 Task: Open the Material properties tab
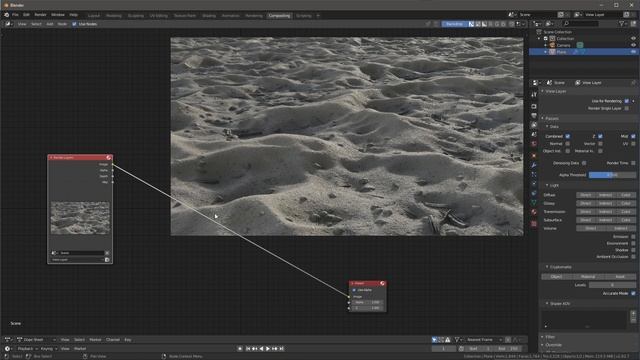(x=534, y=212)
